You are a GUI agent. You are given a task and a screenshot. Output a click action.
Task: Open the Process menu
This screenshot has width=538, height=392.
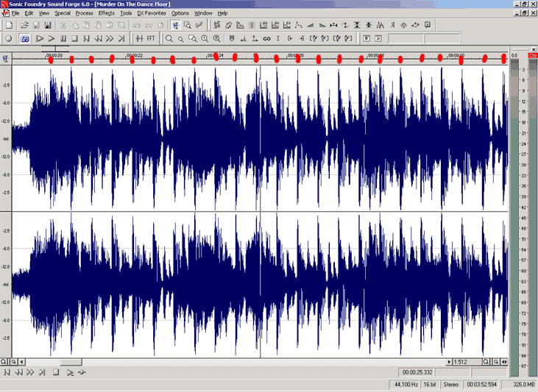pyautogui.click(x=84, y=13)
